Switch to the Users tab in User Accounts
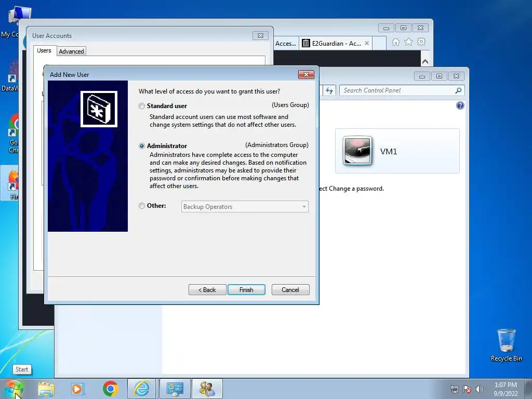532x399 pixels. tap(44, 50)
